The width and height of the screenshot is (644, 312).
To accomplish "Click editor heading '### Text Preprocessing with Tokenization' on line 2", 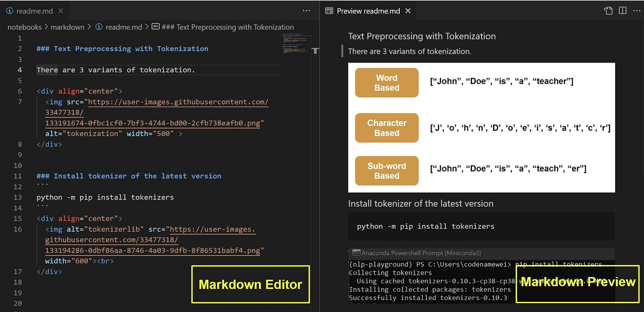I will 122,48.
